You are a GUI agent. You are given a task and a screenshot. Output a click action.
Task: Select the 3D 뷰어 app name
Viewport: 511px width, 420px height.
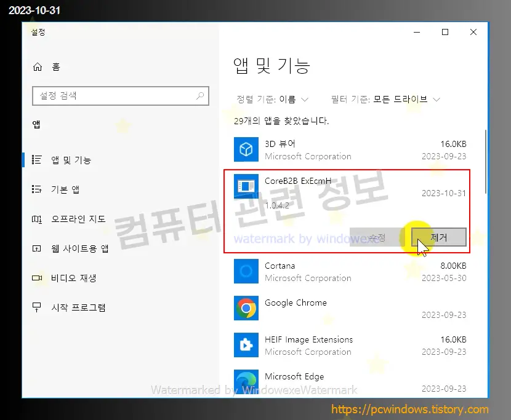coord(280,143)
